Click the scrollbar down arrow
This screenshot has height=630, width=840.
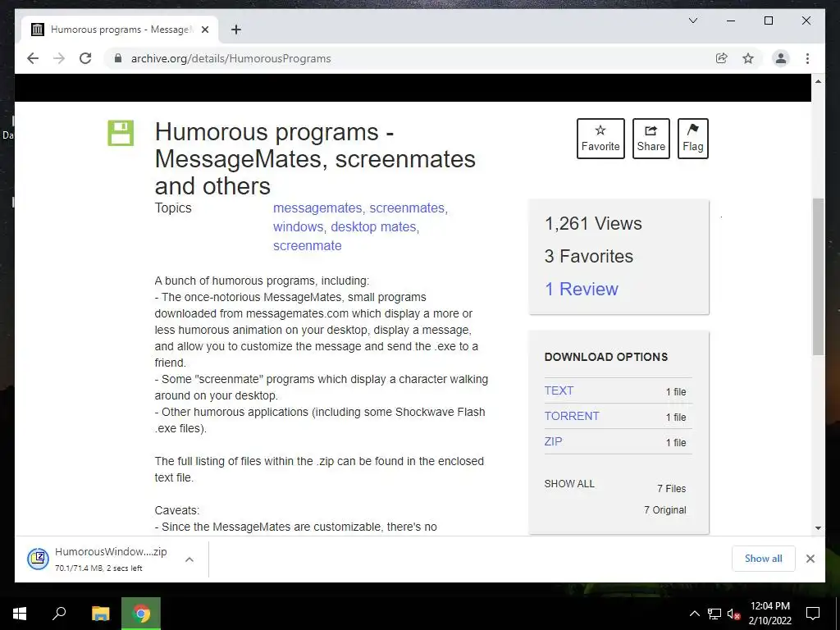point(818,528)
